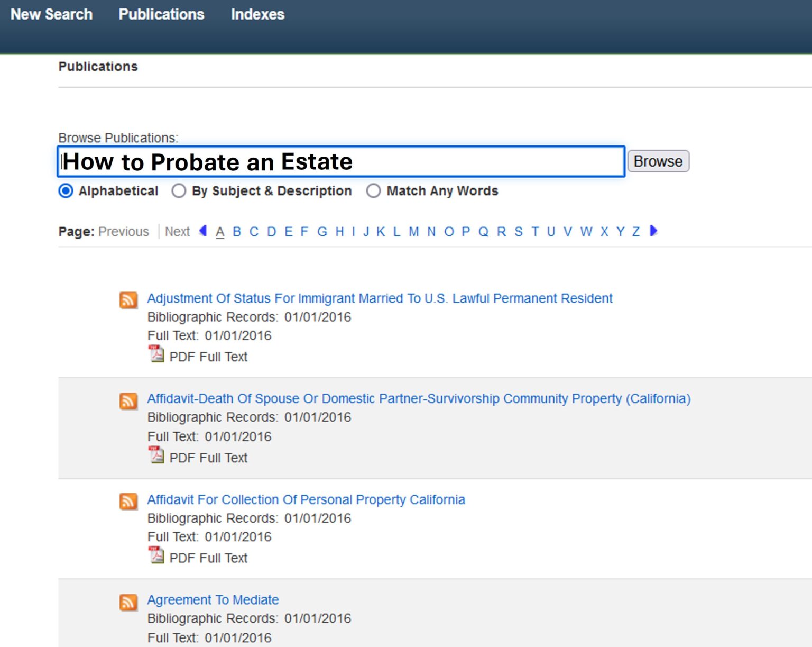Enable the Match Any Words option
The height and width of the screenshot is (647, 812).
(x=374, y=191)
